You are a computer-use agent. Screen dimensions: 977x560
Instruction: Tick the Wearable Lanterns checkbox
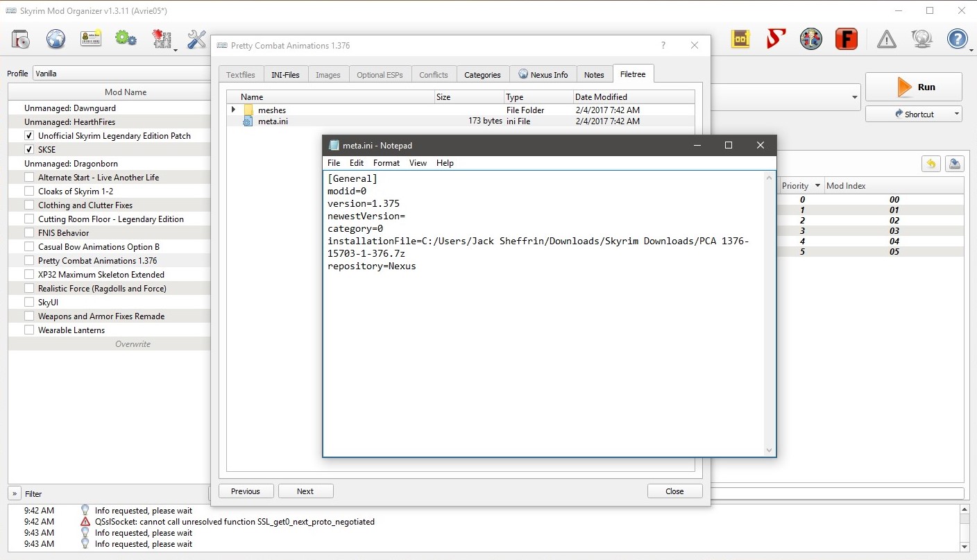pyautogui.click(x=29, y=330)
